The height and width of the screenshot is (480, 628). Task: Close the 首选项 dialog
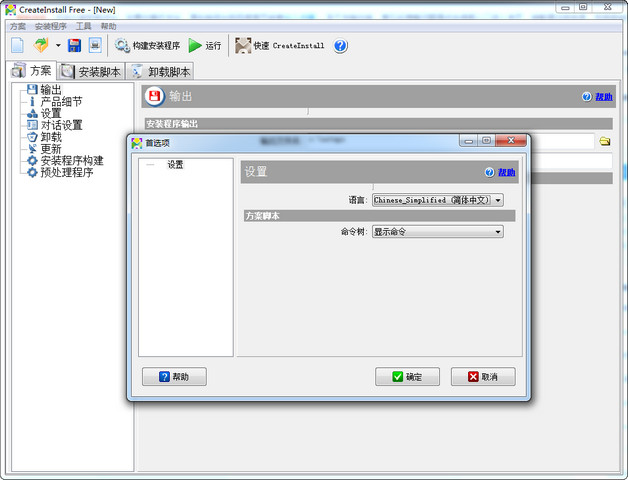(511, 140)
